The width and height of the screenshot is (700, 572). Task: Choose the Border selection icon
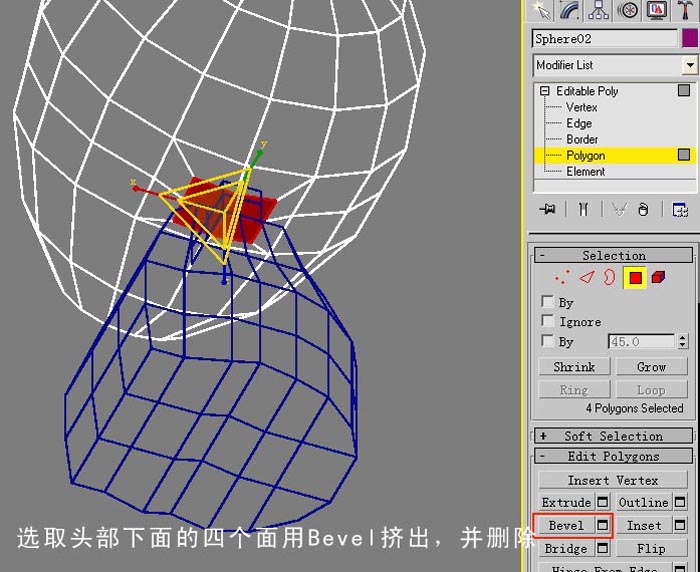point(609,277)
